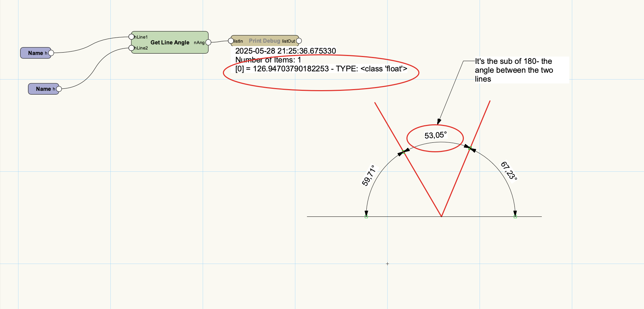Click the callout text about 180 subtraction
The width and height of the screenshot is (644, 309).
point(513,70)
